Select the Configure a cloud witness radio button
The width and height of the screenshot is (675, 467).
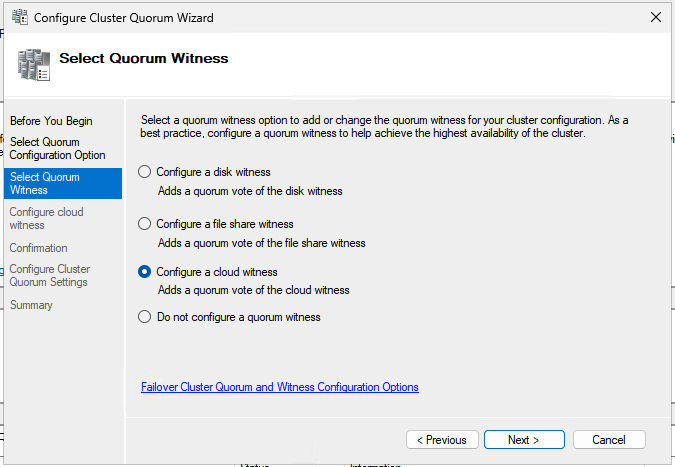(x=145, y=272)
